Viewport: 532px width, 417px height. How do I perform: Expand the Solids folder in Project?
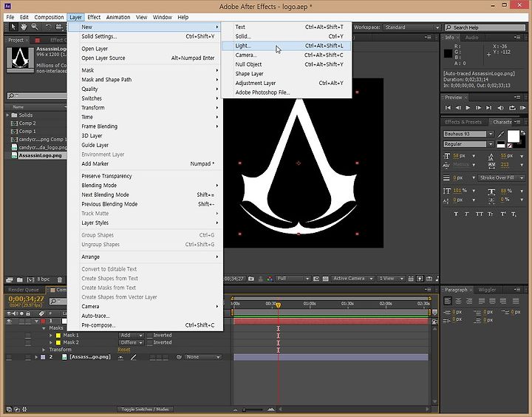click(x=7, y=115)
